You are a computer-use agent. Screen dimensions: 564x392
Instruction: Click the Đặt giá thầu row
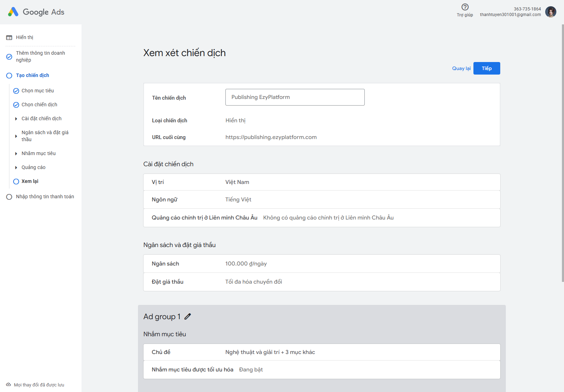click(322, 282)
